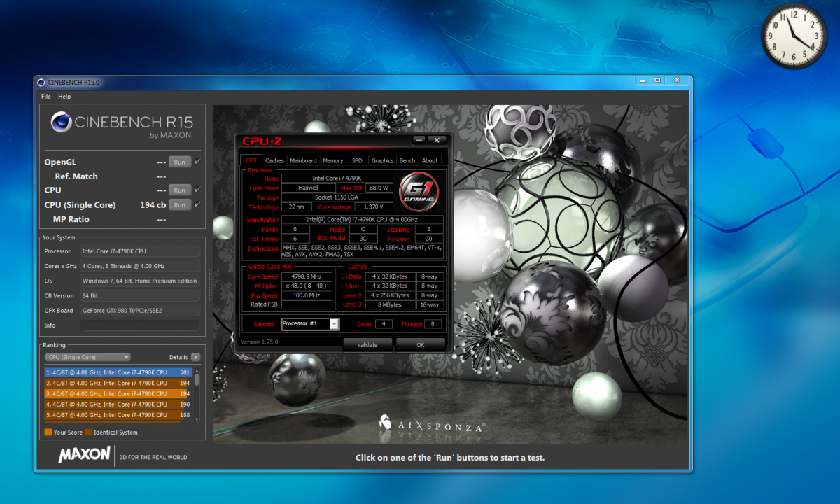
Task: Click the "Version 1.75.0" label in CPU-Z
Action: pyautogui.click(x=260, y=342)
